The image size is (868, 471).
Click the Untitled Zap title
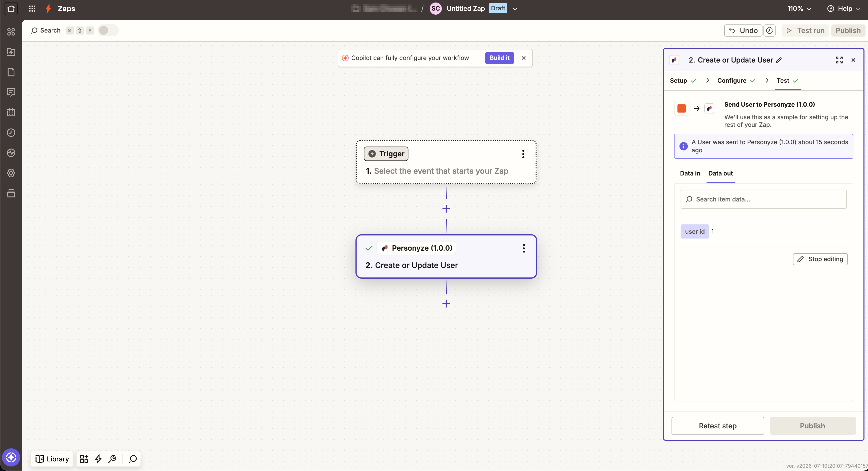(466, 8)
